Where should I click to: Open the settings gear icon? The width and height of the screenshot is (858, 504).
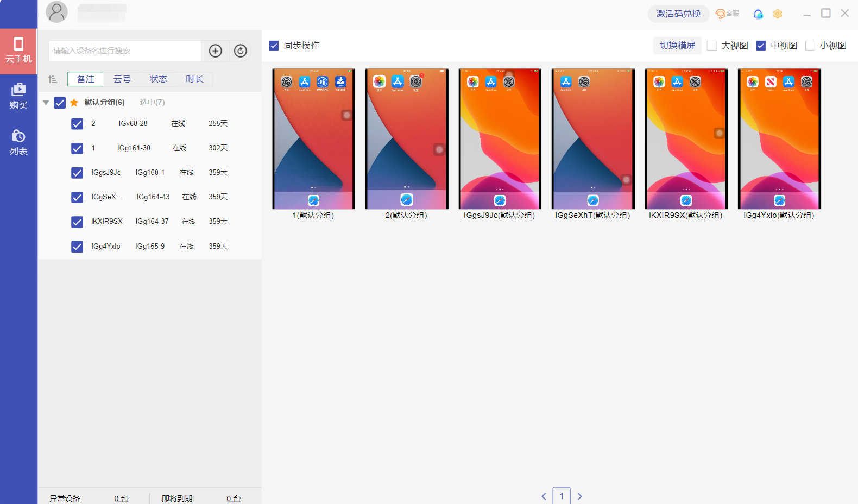[x=778, y=14]
